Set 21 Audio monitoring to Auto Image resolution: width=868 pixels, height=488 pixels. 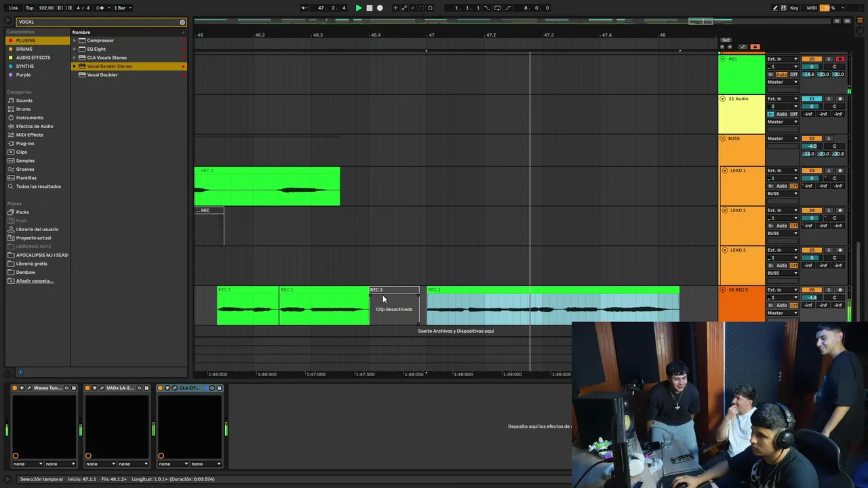tap(782, 114)
